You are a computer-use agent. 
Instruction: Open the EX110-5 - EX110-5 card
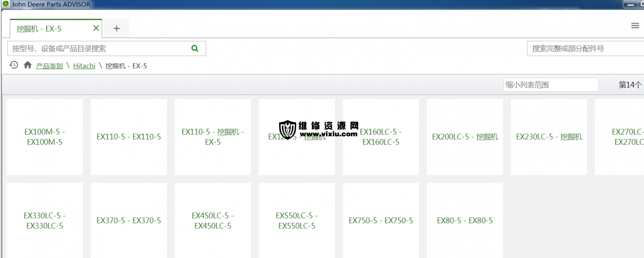pos(129,137)
